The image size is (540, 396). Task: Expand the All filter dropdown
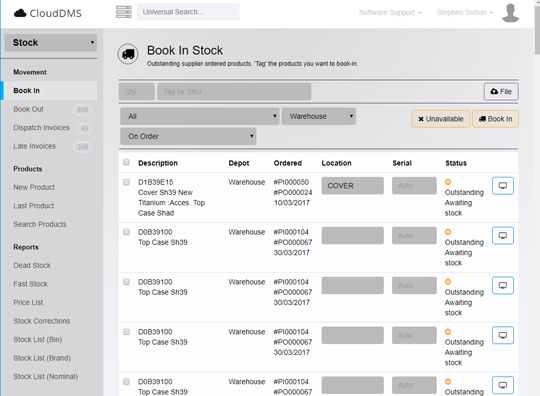click(x=200, y=116)
